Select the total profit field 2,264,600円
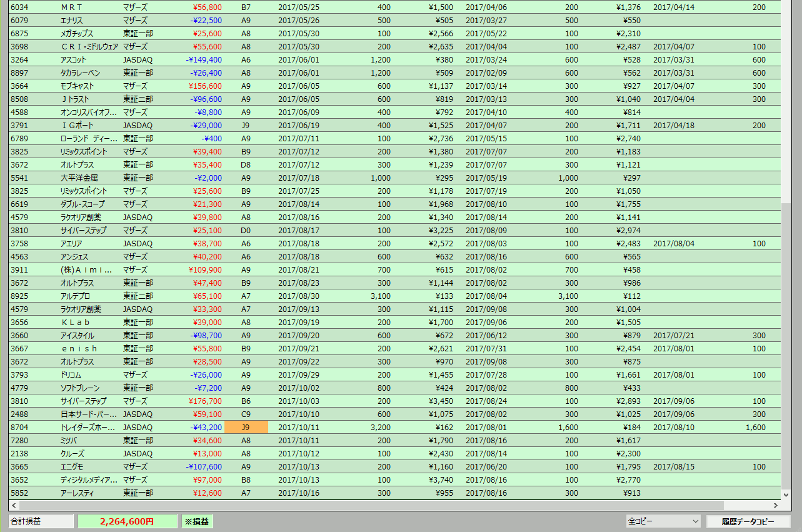The width and height of the screenshot is (802, 532). 128,521
